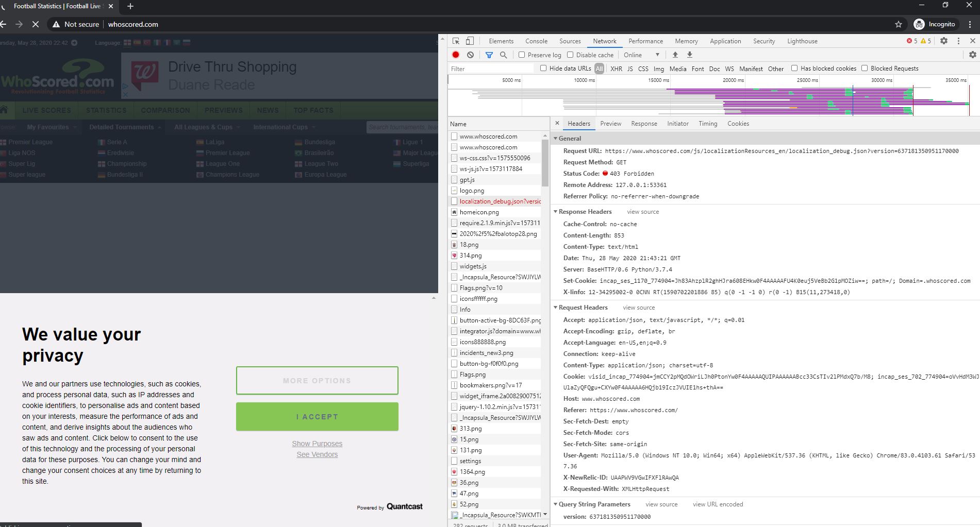Import a HAR file via the upload icon
980x527 pixels.
[x=675, y=55]
